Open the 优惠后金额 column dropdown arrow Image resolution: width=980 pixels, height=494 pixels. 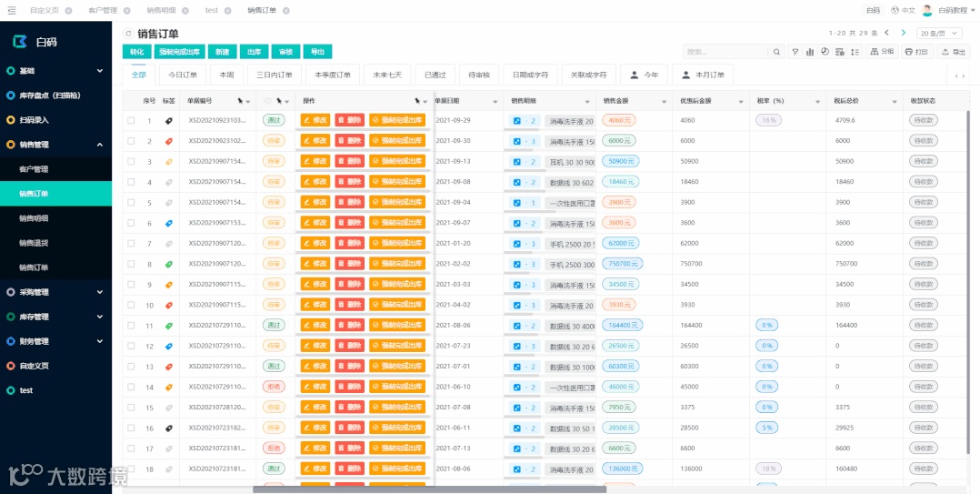pos(741,101)
